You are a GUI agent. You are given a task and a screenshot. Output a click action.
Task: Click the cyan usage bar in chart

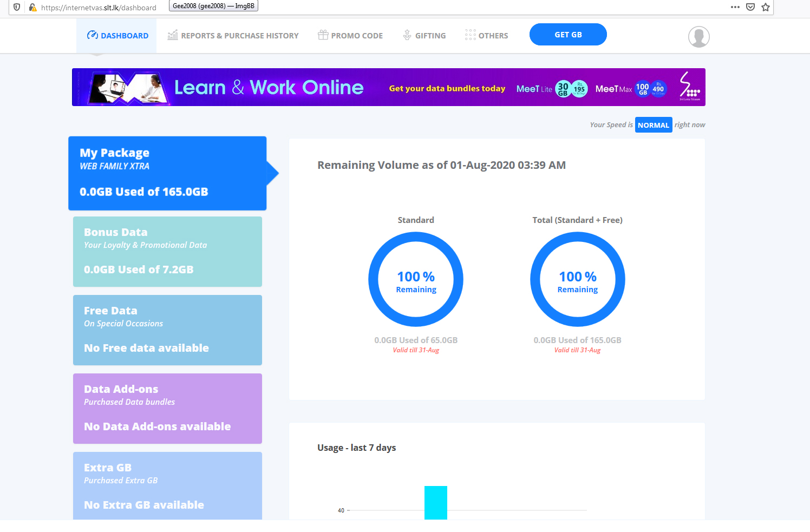(x=436, y=503)
